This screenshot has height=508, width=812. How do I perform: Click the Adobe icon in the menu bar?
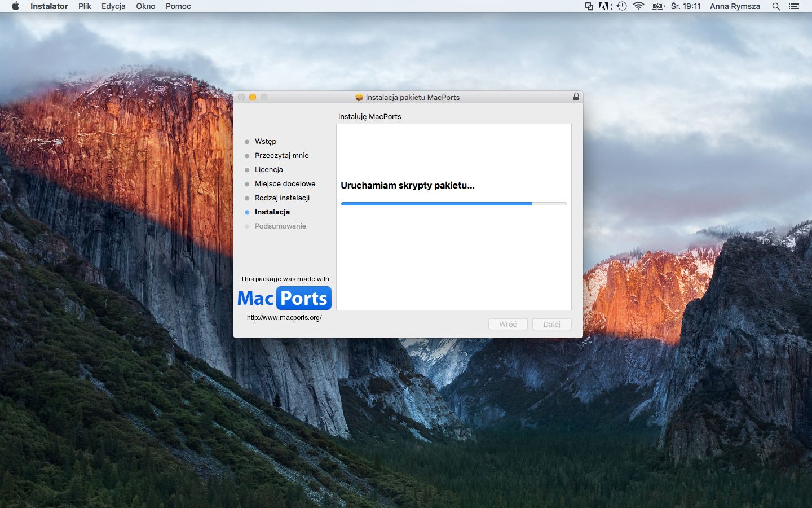click(x=604, y=6)
